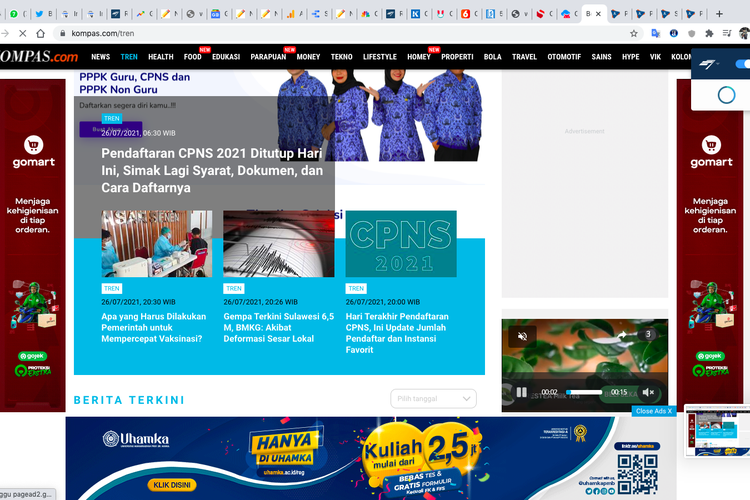Click the muted speaker icon at video top-left
Image resolution: width=750 pixels, height=500 pixels.
pyautogui.click(x=521, y=336)
